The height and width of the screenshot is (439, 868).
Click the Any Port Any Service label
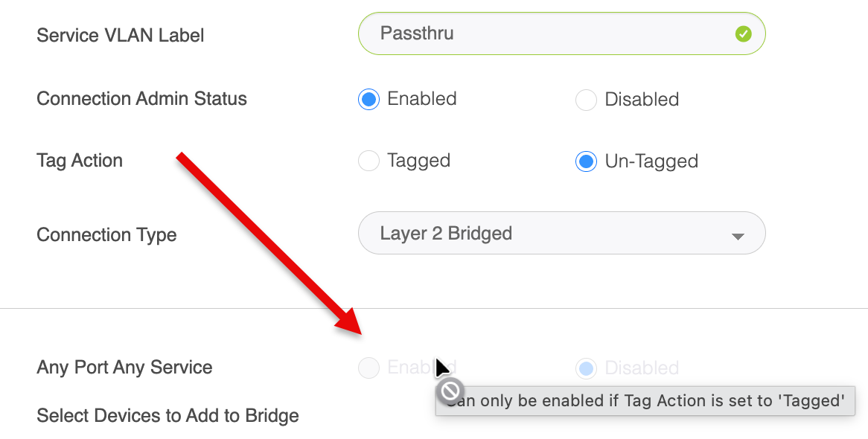tap(124, 368)
